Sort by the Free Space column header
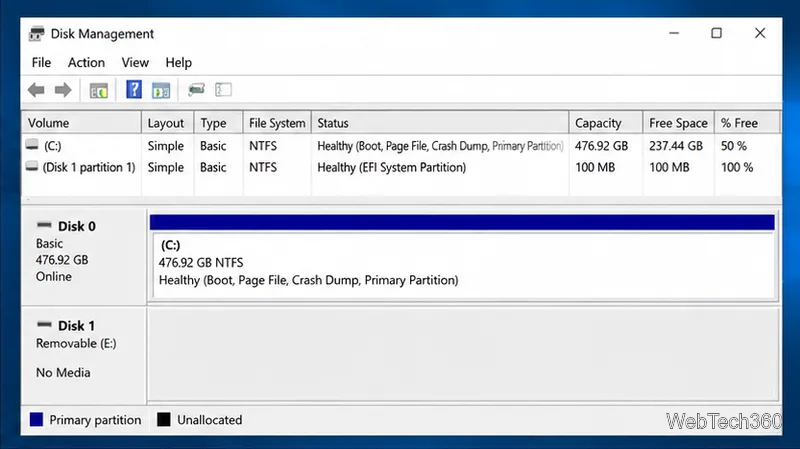 click(678, 123)
